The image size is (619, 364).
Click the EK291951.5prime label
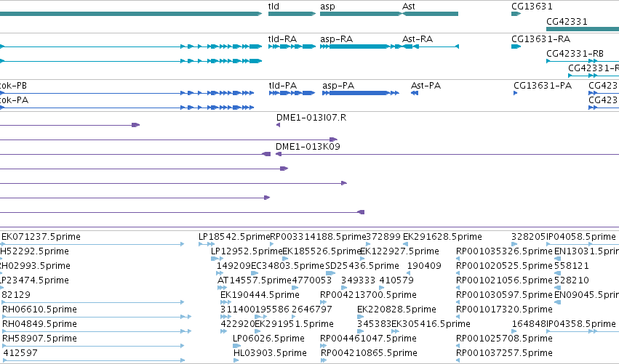click(x=294, y=324)
